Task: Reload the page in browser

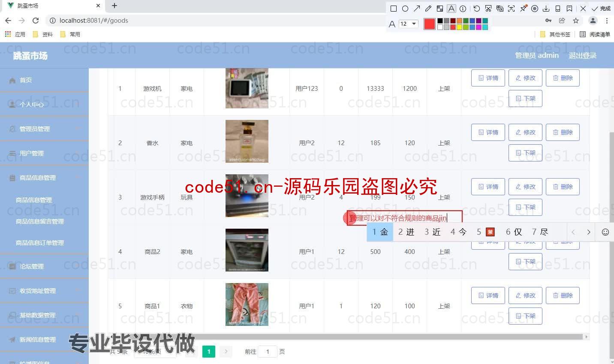Action: click(36, 21)
